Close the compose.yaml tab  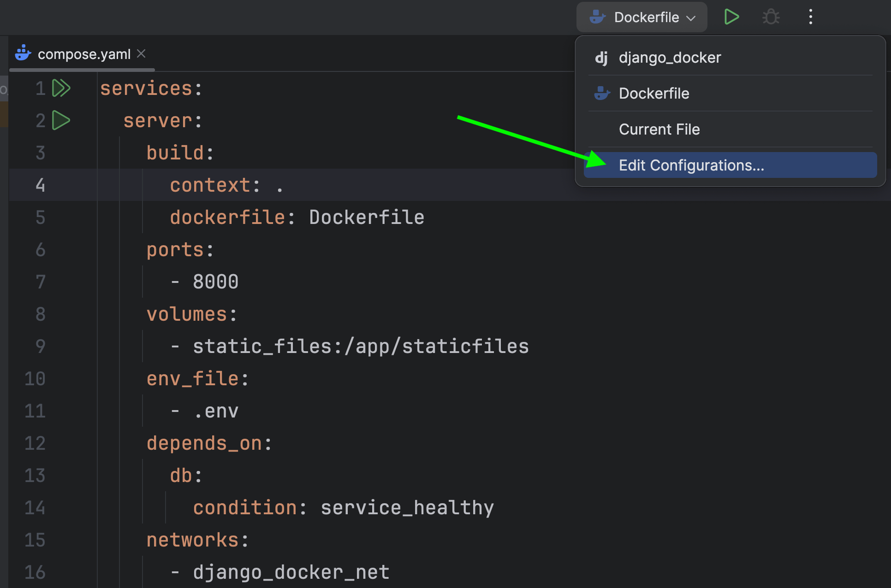click(142, 53)
